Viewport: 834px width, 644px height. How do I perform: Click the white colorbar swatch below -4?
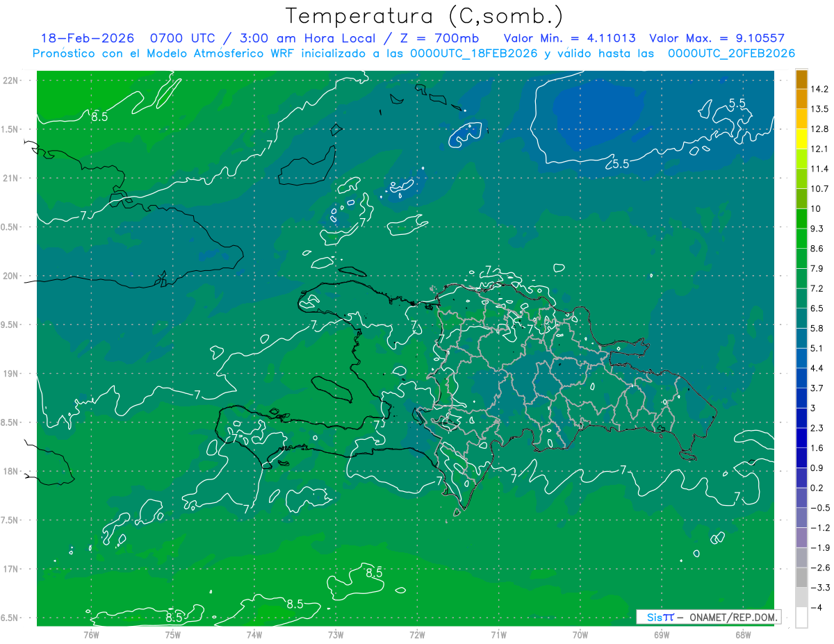(801, 617)
